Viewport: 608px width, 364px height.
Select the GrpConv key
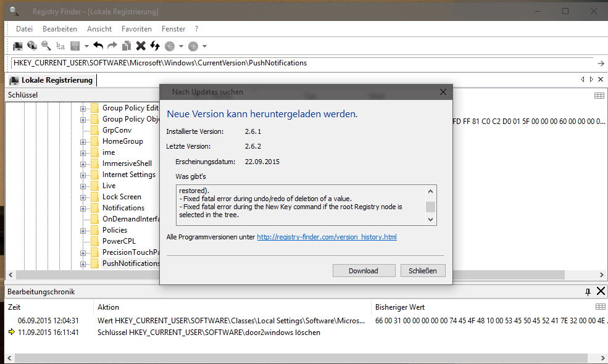click(x=117, y=130)
